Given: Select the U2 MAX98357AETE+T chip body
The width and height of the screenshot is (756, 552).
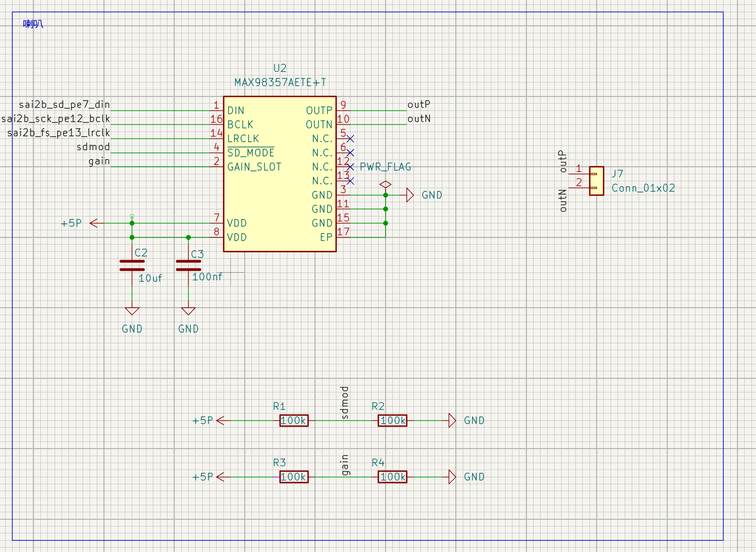Looking at the screenshot, I should [x=280, y=174].
